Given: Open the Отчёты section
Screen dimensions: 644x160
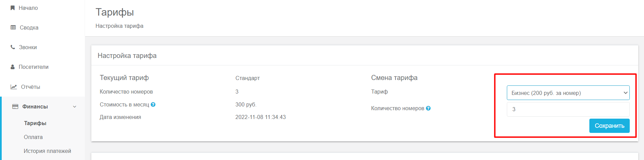Looking at the screenshot, I should pos(31,87).
